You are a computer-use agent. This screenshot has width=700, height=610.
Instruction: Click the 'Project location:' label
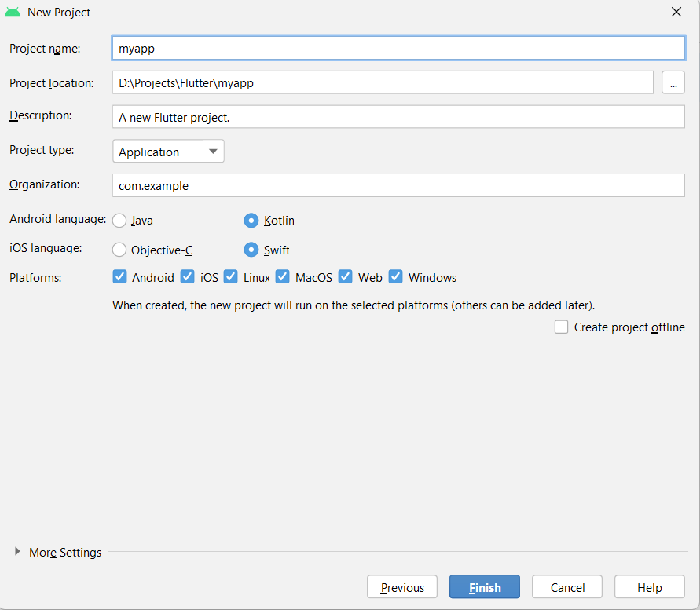coord(52,83)
